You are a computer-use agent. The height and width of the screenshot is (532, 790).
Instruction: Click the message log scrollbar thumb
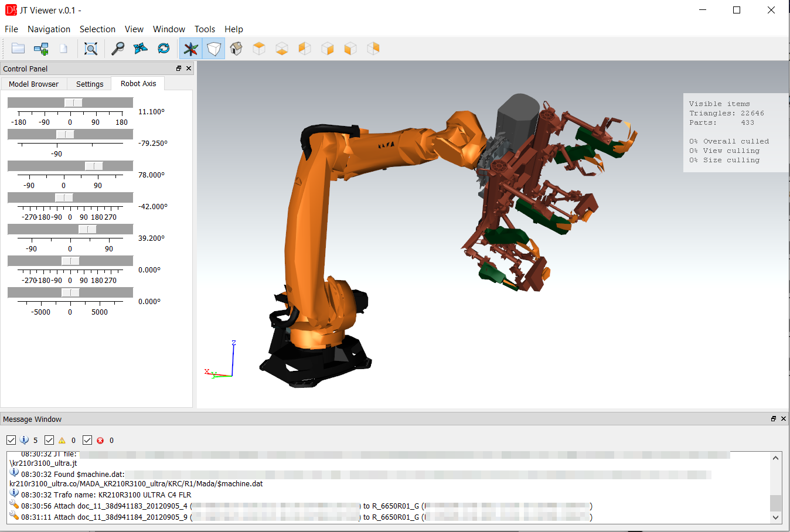pos(776,503)
